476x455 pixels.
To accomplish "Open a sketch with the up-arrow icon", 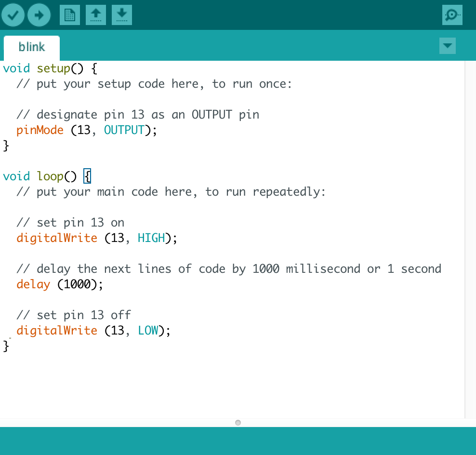I will click(96, 15).
